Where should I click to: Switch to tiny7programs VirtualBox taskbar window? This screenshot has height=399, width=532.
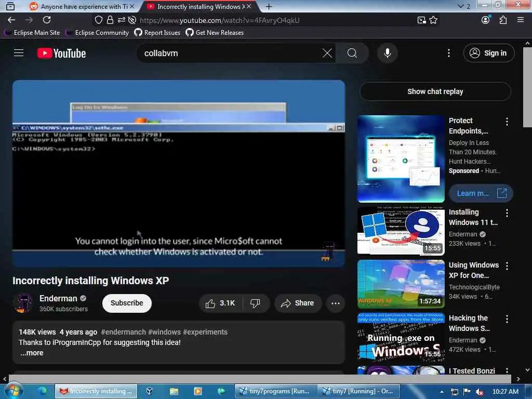(x=275, y=391)
